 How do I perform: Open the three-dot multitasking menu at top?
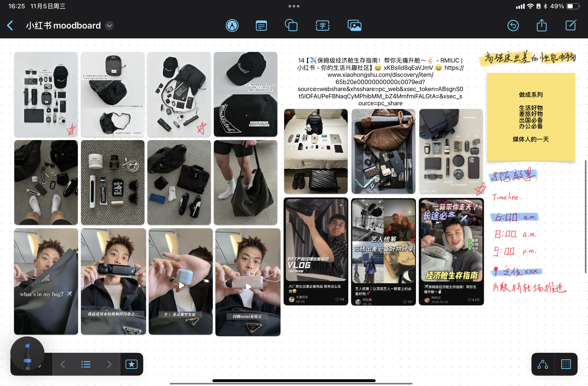[294, 6]
